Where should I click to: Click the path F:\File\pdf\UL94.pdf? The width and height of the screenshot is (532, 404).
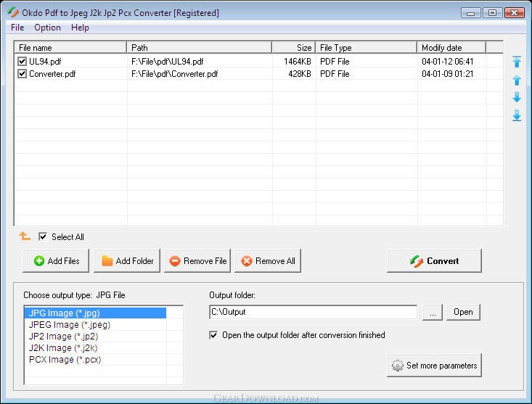click(167, 62)
